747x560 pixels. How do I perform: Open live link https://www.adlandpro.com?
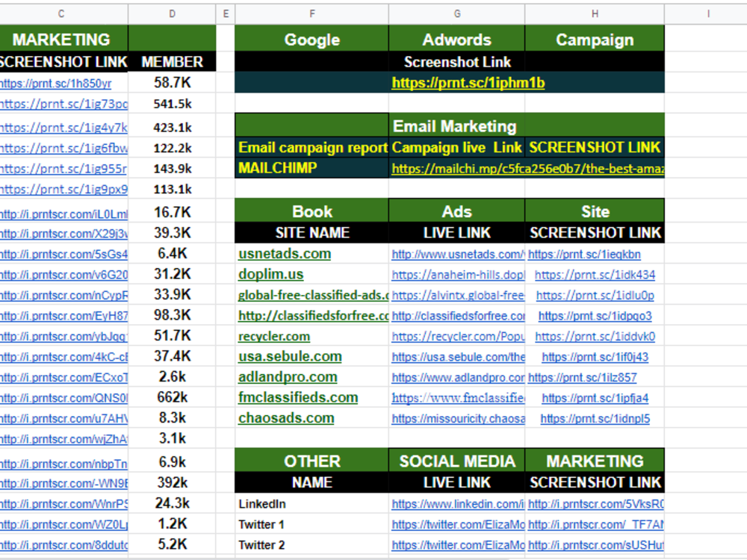pyautogui.click(x=458, y=378)
